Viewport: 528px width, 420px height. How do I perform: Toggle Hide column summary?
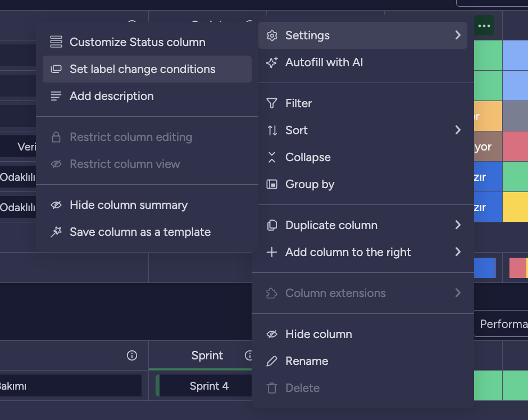[x=147, y=205]
